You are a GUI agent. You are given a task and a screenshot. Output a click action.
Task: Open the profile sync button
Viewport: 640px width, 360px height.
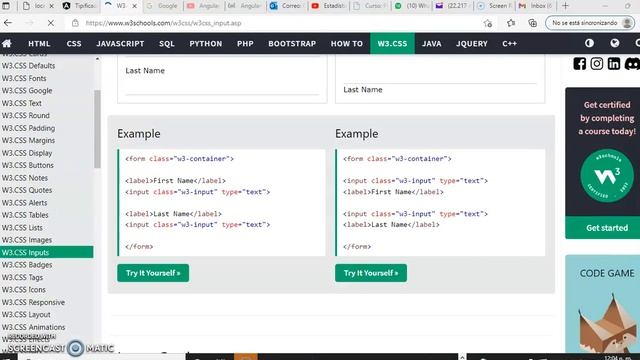click(x=591, y=23)
